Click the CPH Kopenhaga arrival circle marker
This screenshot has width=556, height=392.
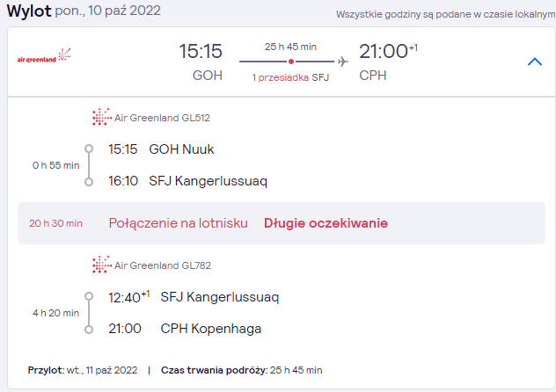pyautogui.click(x=89, y=330)
